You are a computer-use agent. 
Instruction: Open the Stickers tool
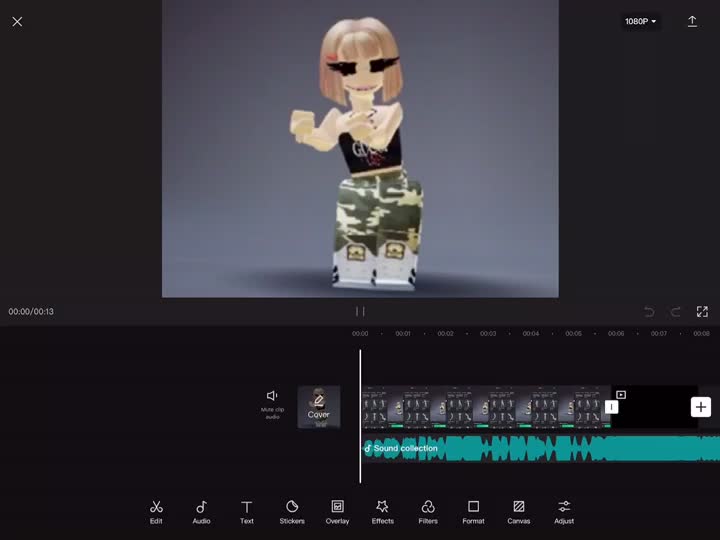click(x=292, y=512)
